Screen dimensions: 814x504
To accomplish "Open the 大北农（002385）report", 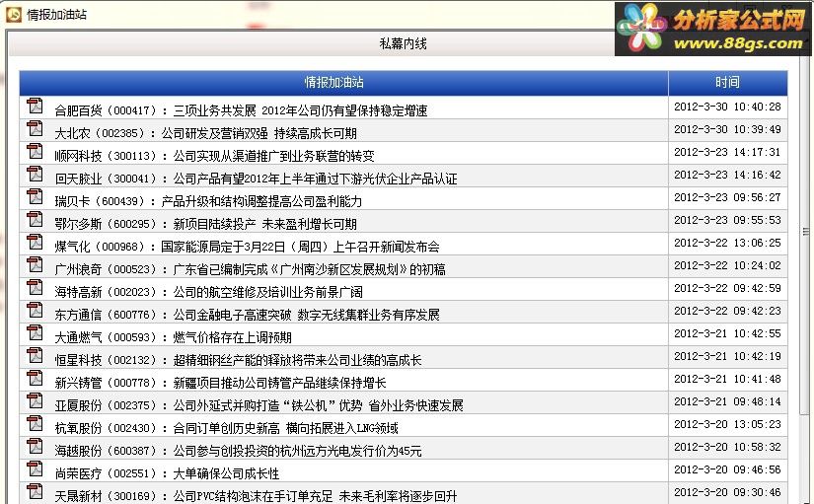I will 205,133.
